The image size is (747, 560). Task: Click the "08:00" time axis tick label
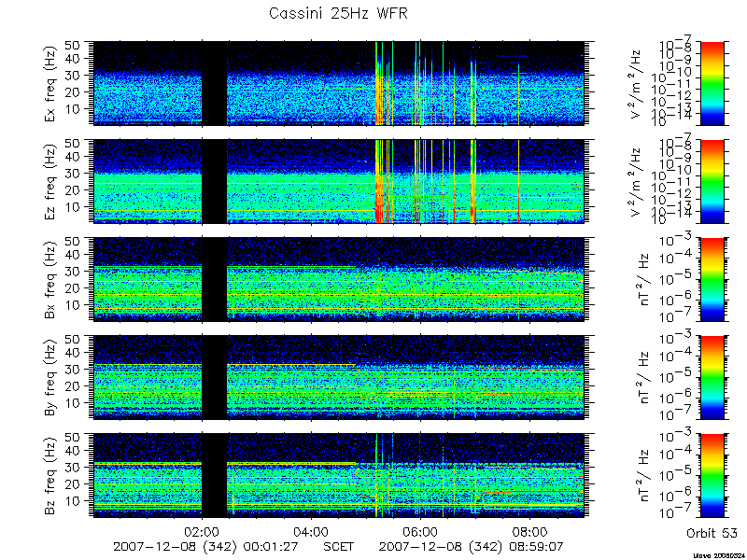click(529, 531)
